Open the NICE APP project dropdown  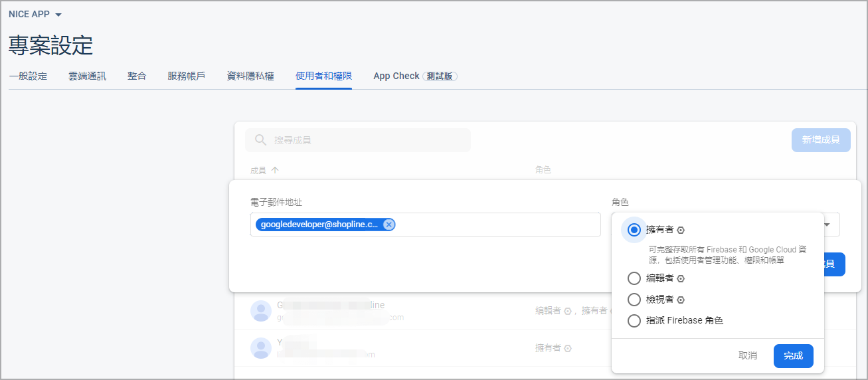[x=35, y=14]
